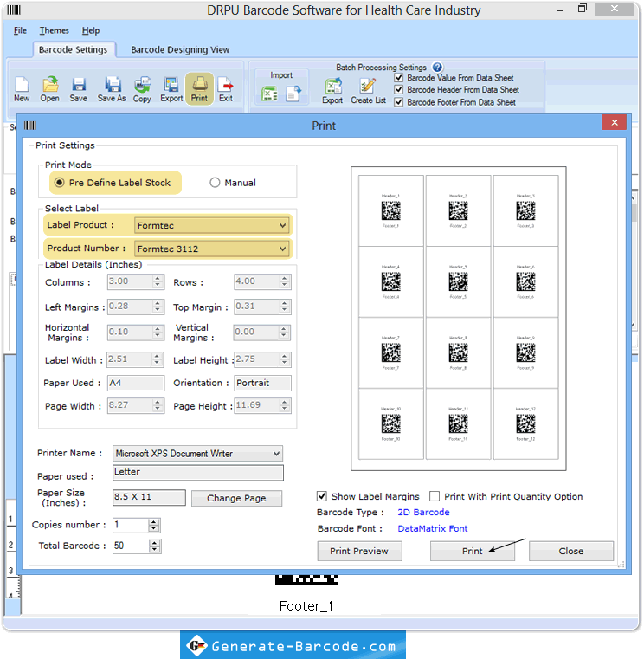Viewport: 644px width, 659px height.
Task: Toggle Barcode Value From Data Sheet checkbox
Action: [x=399, y=78]
